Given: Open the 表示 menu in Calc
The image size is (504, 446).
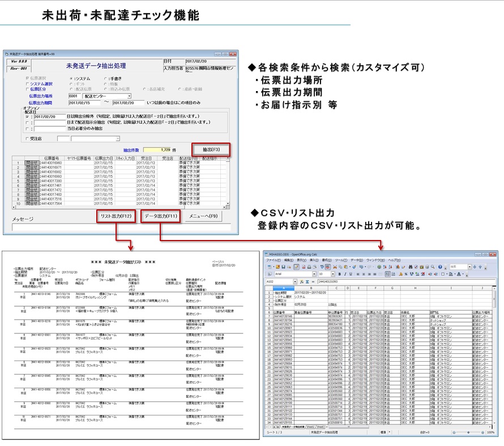Looking at the screenshot, I should coord(301,260).
